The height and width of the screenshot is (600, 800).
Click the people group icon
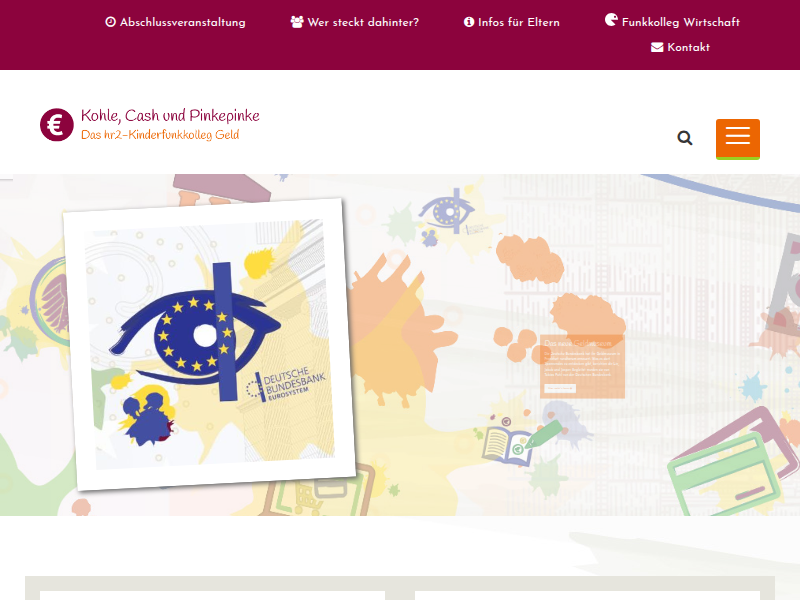(297, 22)
